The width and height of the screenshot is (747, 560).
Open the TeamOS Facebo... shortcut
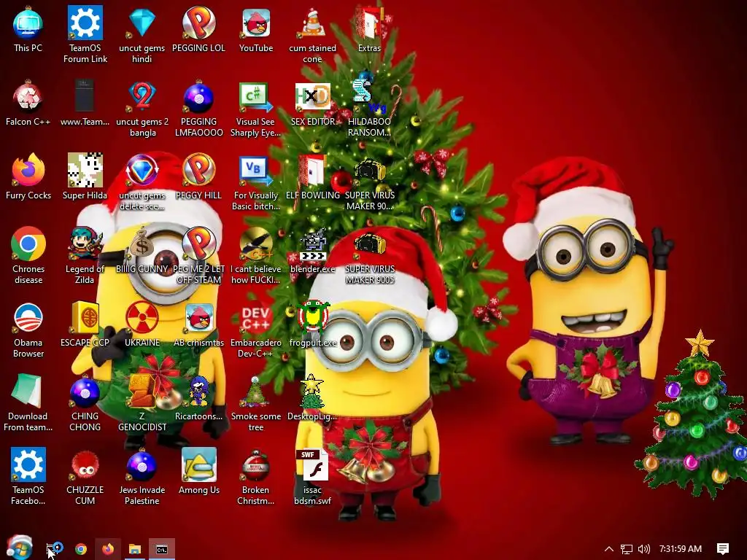tap(28, 477)
